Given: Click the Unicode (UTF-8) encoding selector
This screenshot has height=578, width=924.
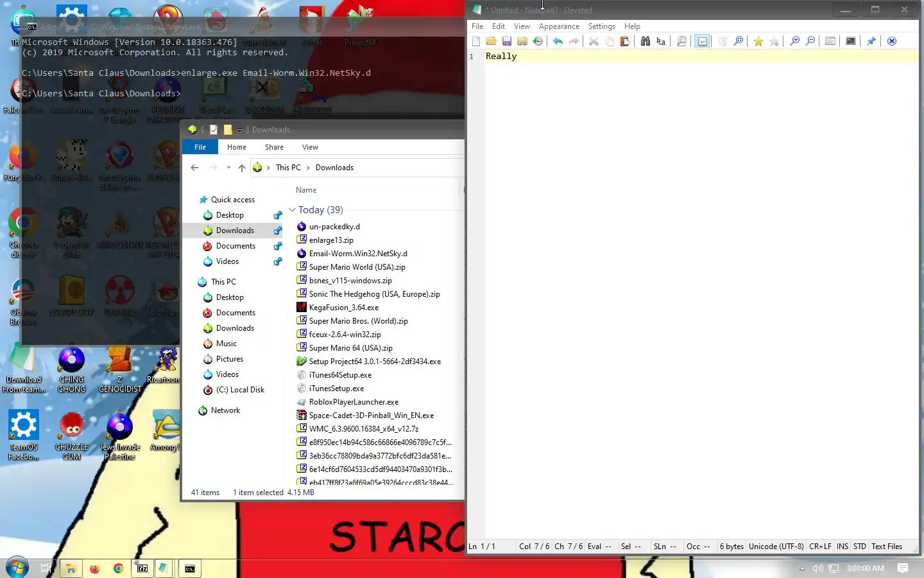Looking at the screenshot, I should click(x=776, y=547).
